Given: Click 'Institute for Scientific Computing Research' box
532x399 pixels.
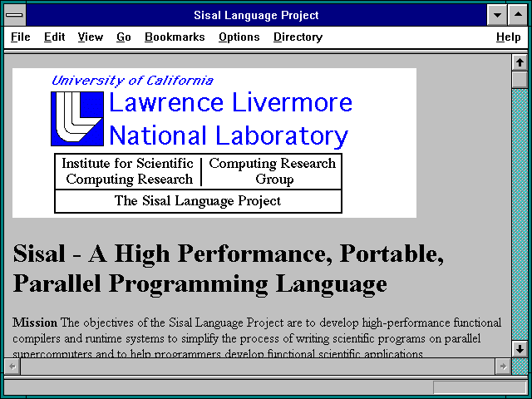Looking at the screenshot, I should (x=128, y=171).
